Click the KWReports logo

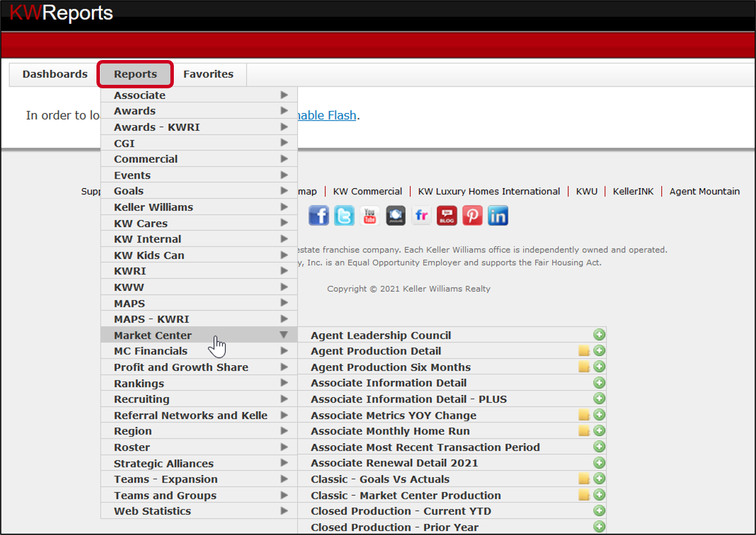coord(61,13)
